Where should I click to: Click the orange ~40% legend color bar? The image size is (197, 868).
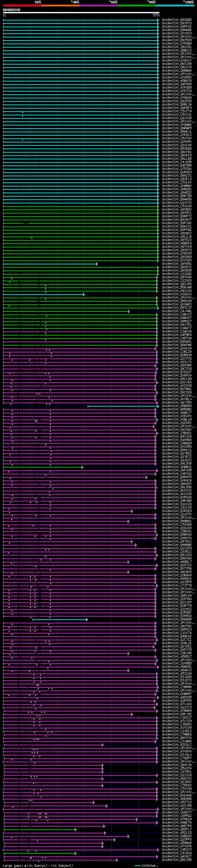pyautogui.click(x=60, y=6)
